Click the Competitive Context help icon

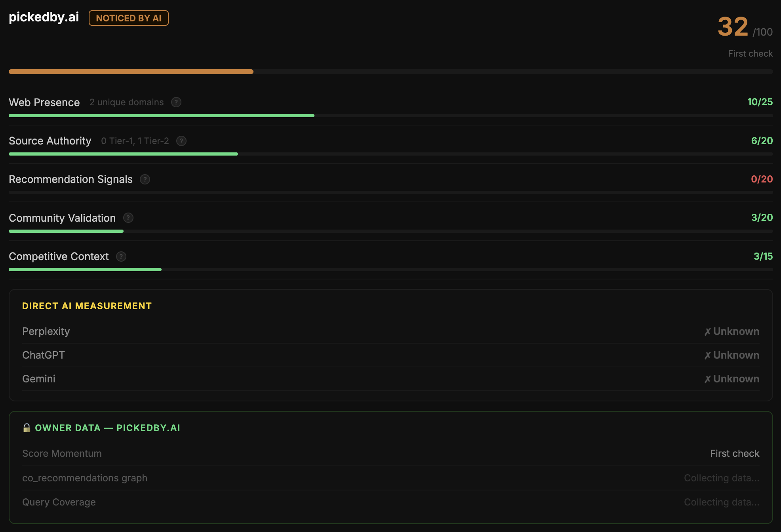121,256
